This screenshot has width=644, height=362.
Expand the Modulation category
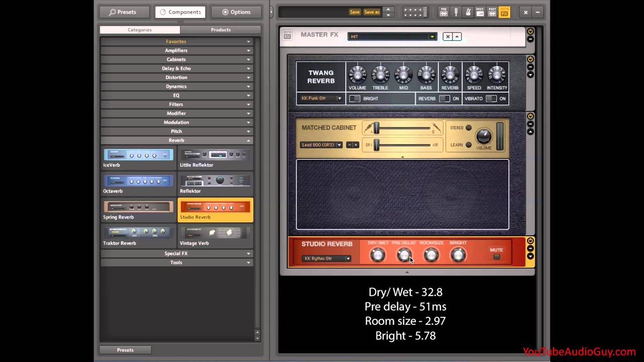click(x=176, y=122)
